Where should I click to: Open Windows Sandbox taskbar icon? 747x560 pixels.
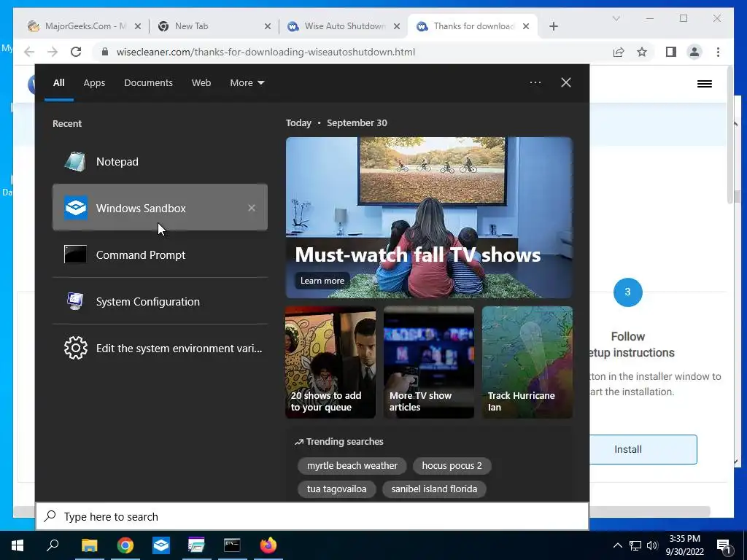coord(161,545)
